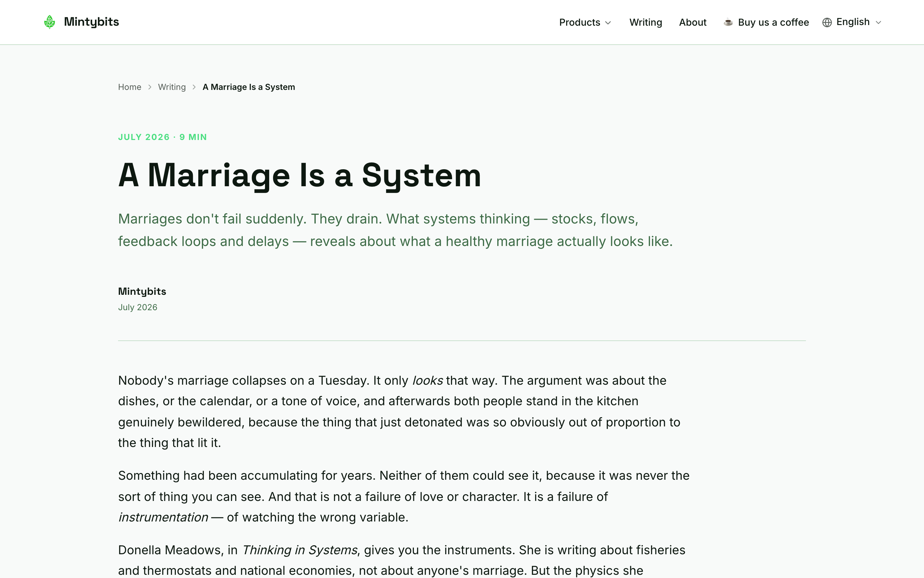Go to the Writing nav item

click(646, 22)
